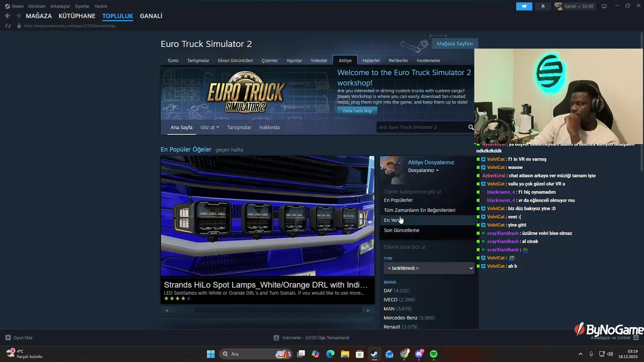Open TYPE belirtilmedi combo box

click(x=429, y=268)
